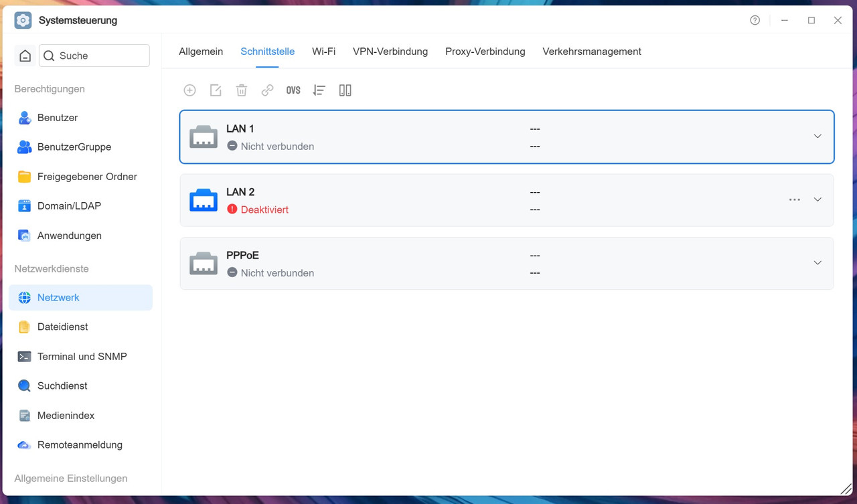The width and height of the screenshot is (857, 504).
Task: Select the Schnittstelle tab
Action: coord(268,52)
